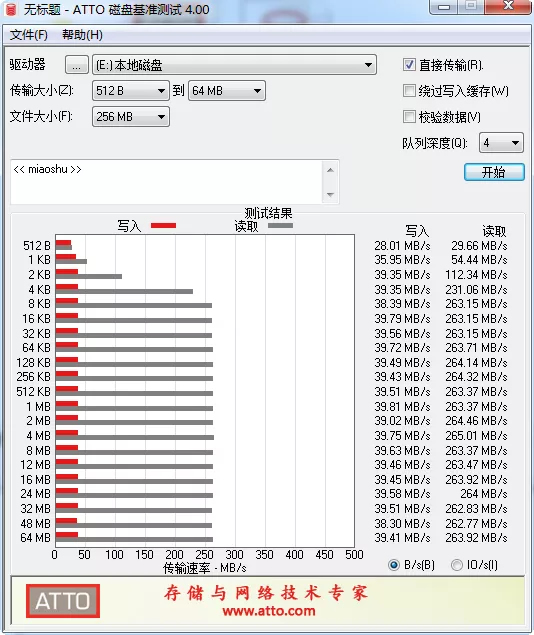Minimize the ATTO benchmark window

[445, 7]
